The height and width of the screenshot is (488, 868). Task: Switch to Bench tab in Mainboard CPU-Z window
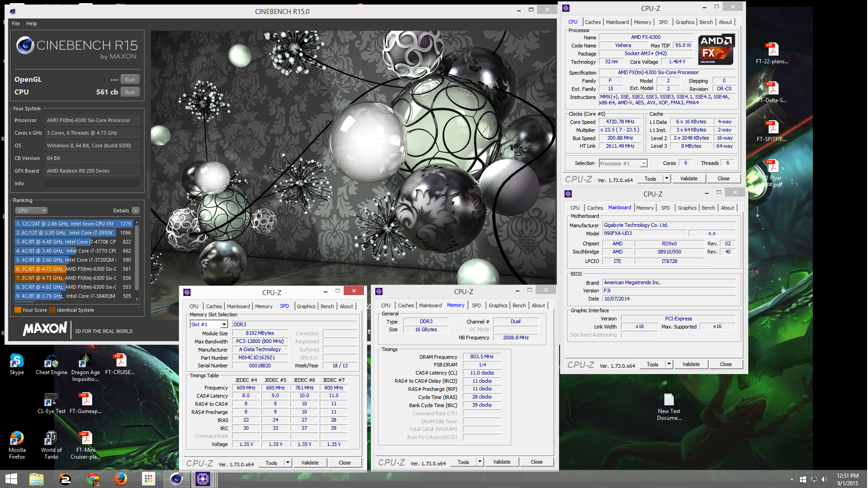tap(708, 208)
